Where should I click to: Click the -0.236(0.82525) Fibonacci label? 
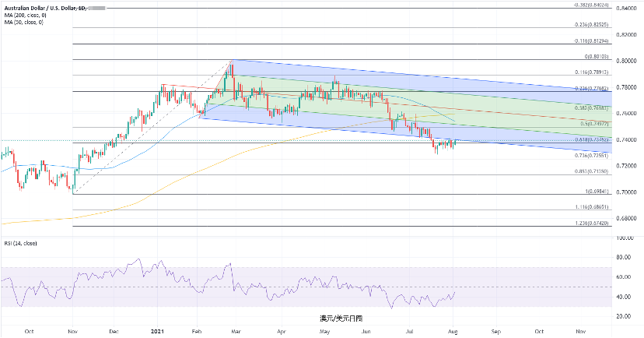tap(591, 25)
